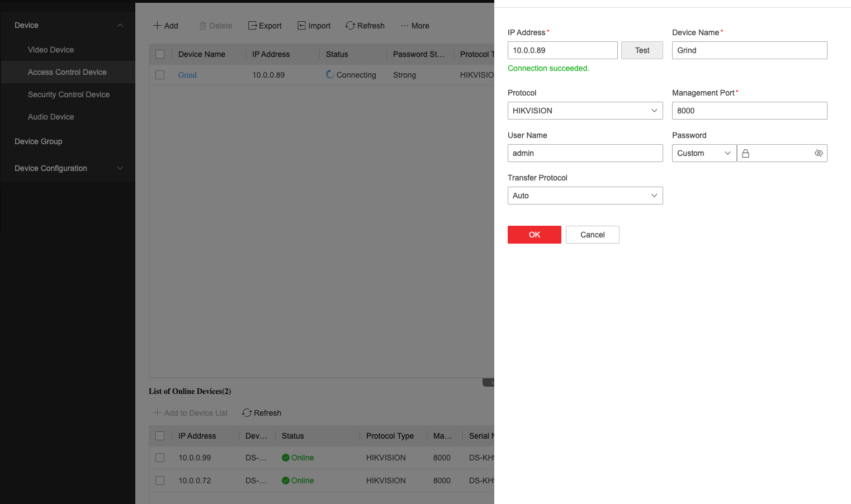The width and height of the screenshot is (851, 504).
Task: Click the Export toolbar icon
Action: 253,26
